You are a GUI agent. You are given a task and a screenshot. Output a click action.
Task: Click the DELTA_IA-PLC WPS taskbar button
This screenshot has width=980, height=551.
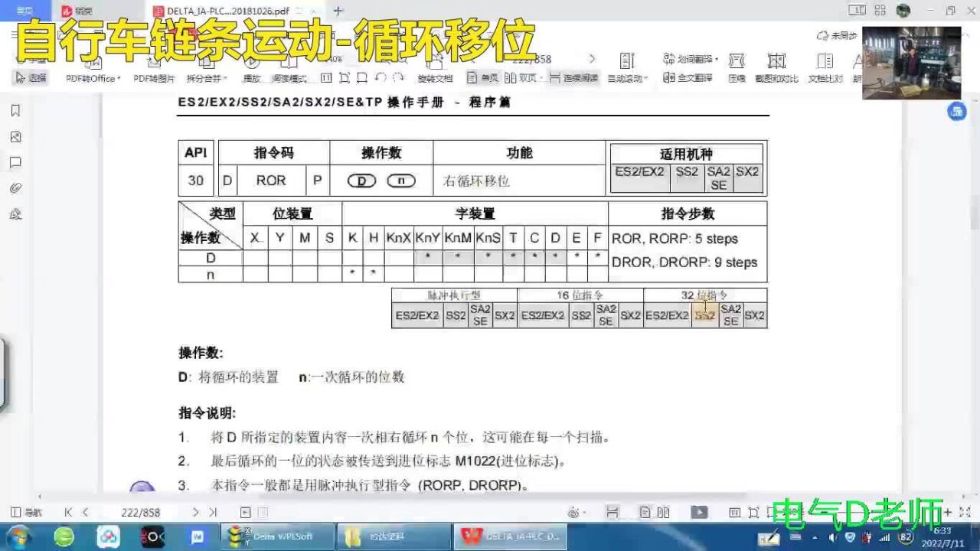click(510, 536)
